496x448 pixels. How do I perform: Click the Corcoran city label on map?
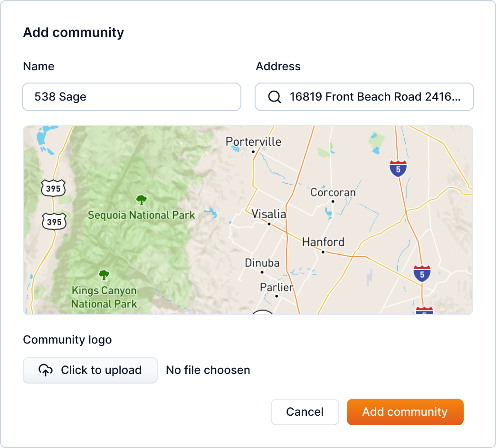[x=333, y=193]
